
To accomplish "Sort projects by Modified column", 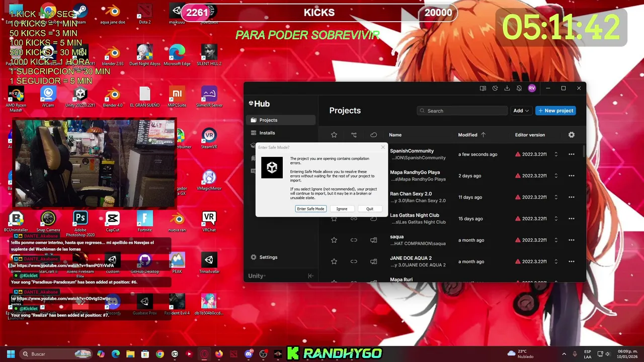I will coord(472,135).
